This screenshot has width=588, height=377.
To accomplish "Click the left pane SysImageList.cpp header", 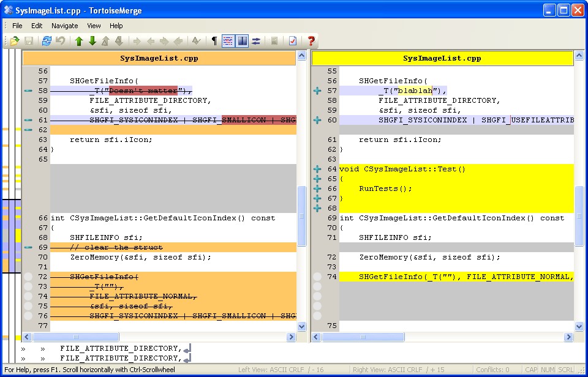I will (159, 58).
